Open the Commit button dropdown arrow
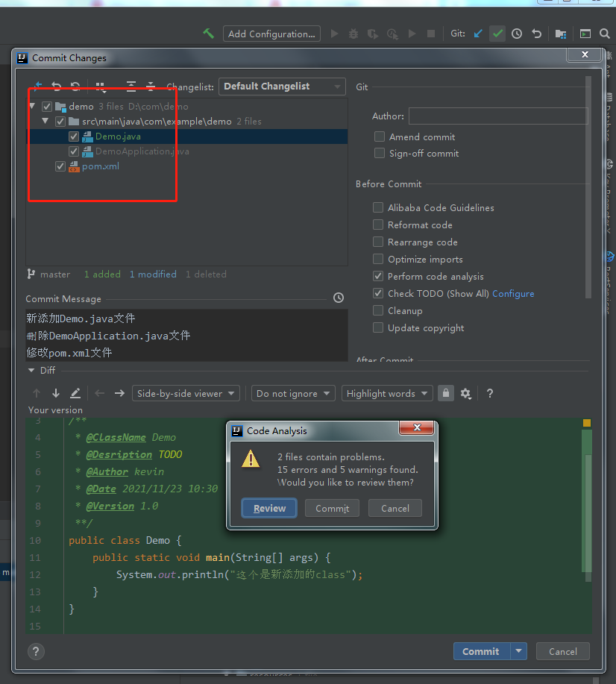Image resolution: width=616 pixels, height=684 pixels. click(x=519, y=651)
